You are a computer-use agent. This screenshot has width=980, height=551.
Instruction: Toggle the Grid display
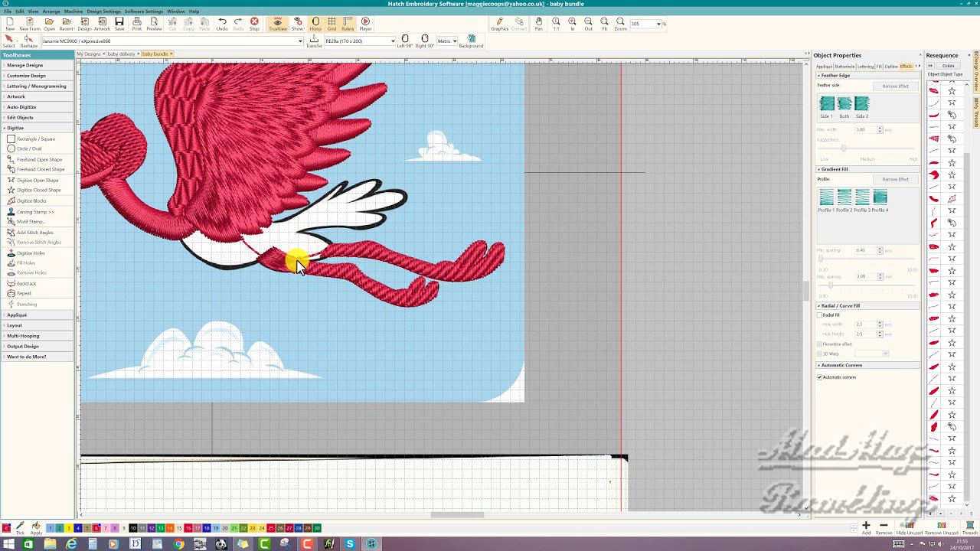pyautogui.click(x=332, y=23)
